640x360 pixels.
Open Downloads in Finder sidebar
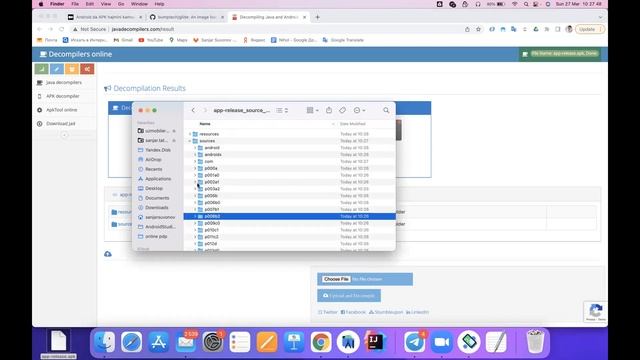point(156,207)
